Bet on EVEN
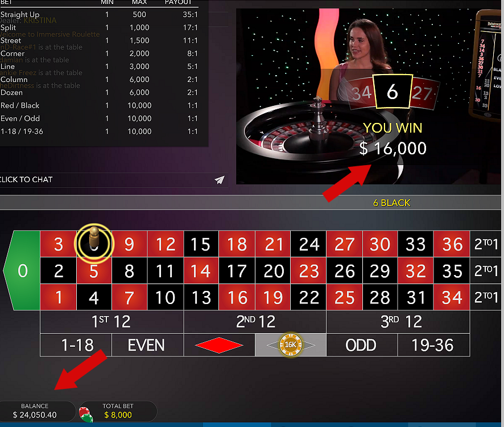This screenshot has height=427, width=504. [147, 345]
